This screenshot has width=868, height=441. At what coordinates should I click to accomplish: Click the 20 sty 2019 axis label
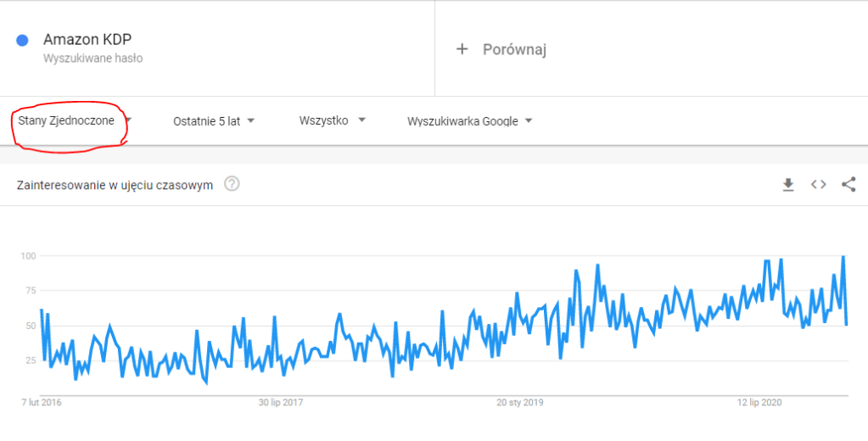coord(520,402)
